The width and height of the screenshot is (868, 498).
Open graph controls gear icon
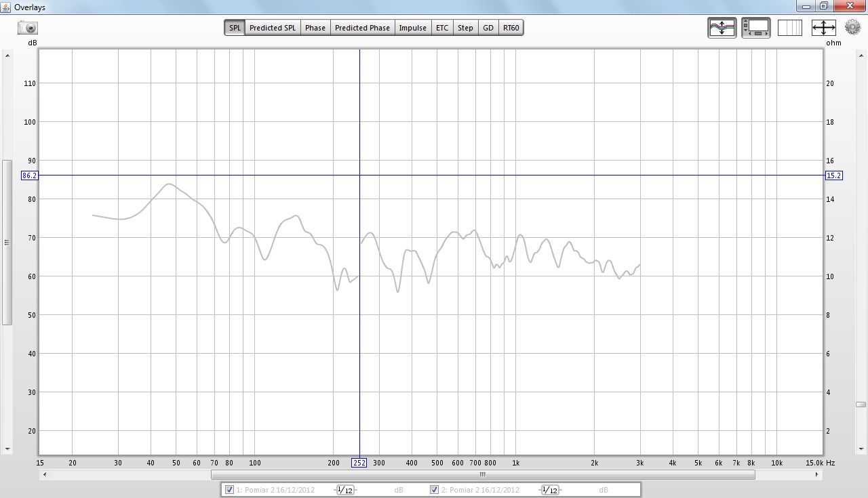pyautogui.click(x=852, y=28)
